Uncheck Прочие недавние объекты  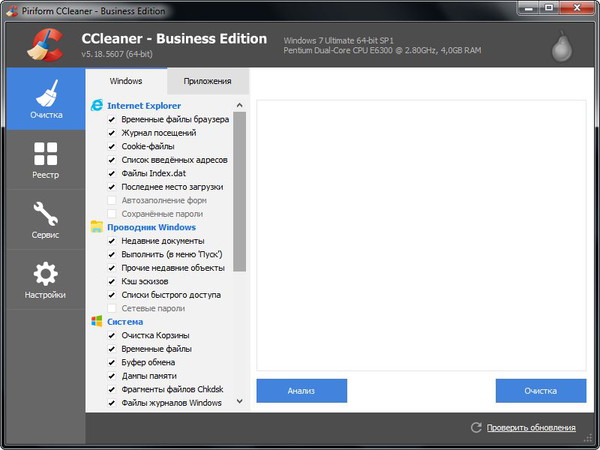tap(112, 268)
